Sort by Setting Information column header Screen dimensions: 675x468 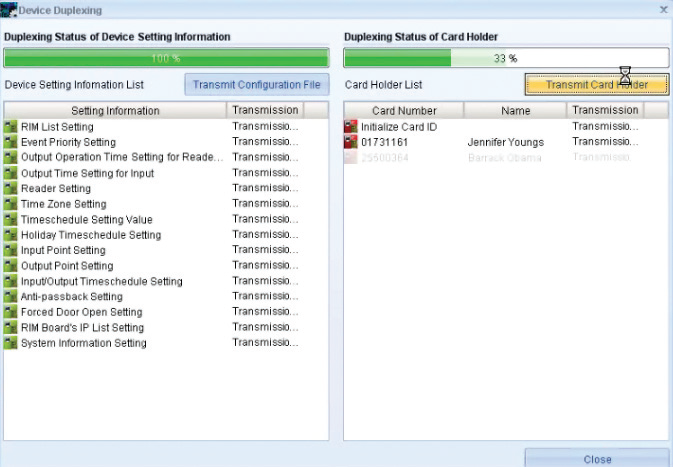tap(115, 111)
